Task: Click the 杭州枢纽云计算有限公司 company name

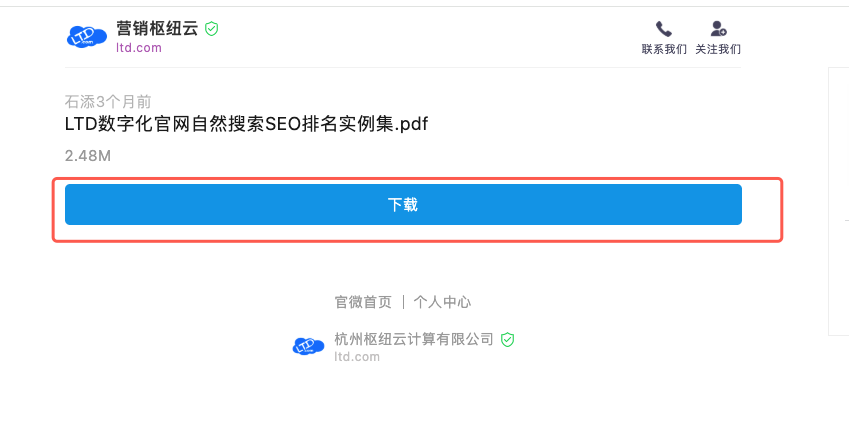Action: coord(414,339)
